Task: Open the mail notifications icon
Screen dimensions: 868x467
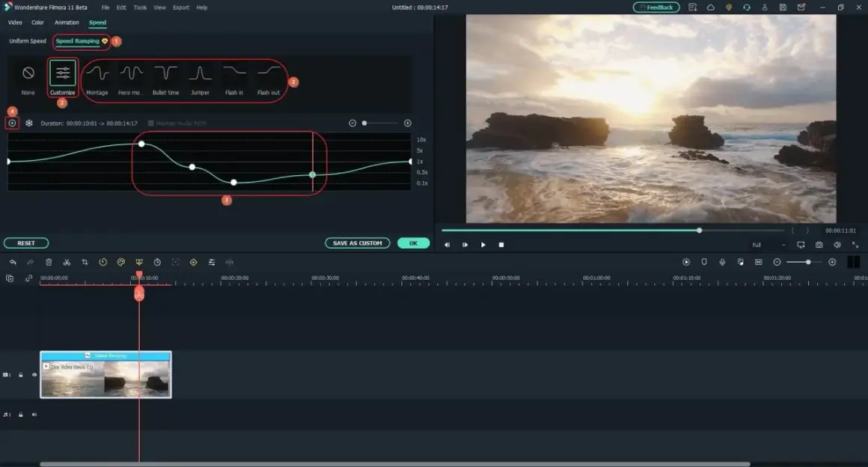Action: pyautogui.click(x=801, y=7)
